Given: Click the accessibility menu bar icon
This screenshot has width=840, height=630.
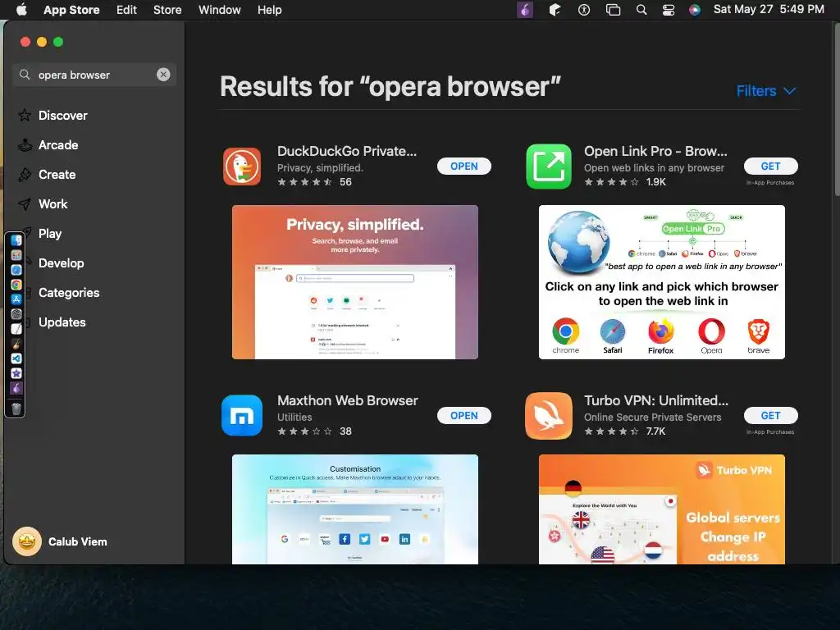Looking at the screenshot, I should (584, 10).
